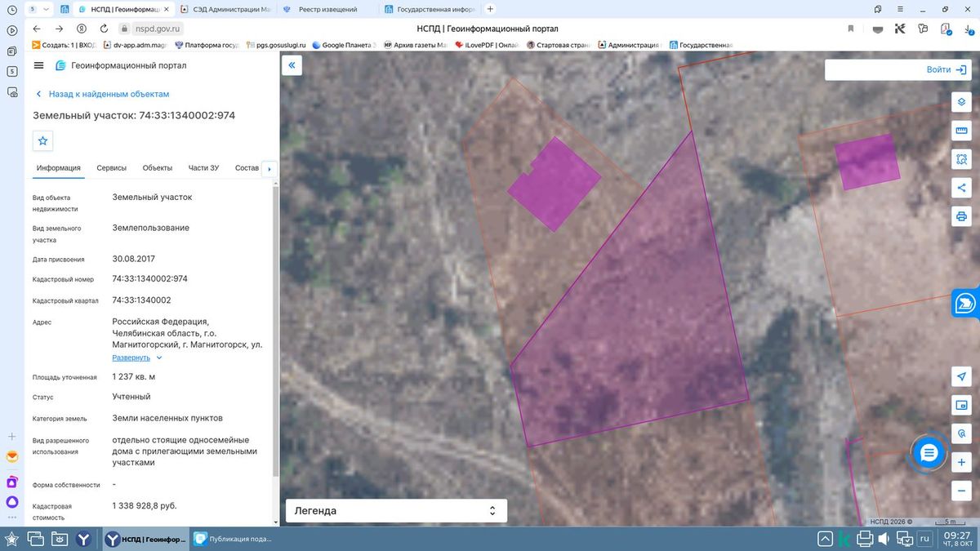Open the round chat assistant bubble
The width and height of the screenshot is (980, 551).
coord(929,453)
